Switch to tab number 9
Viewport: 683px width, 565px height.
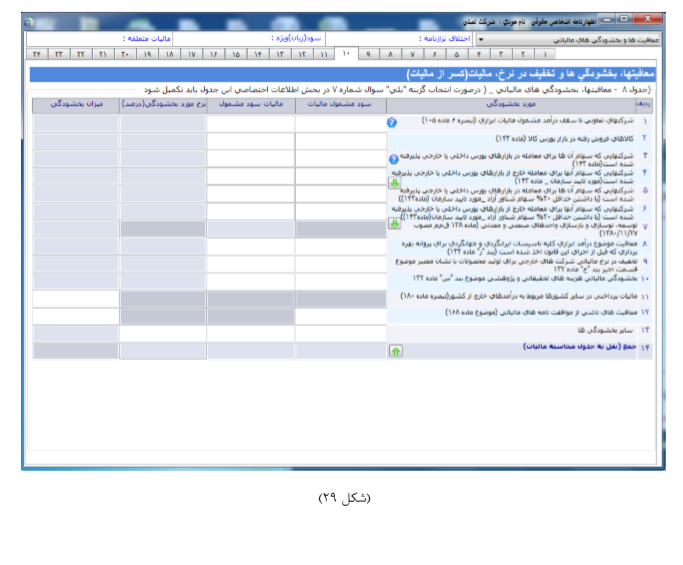click(x=367, y=54)
